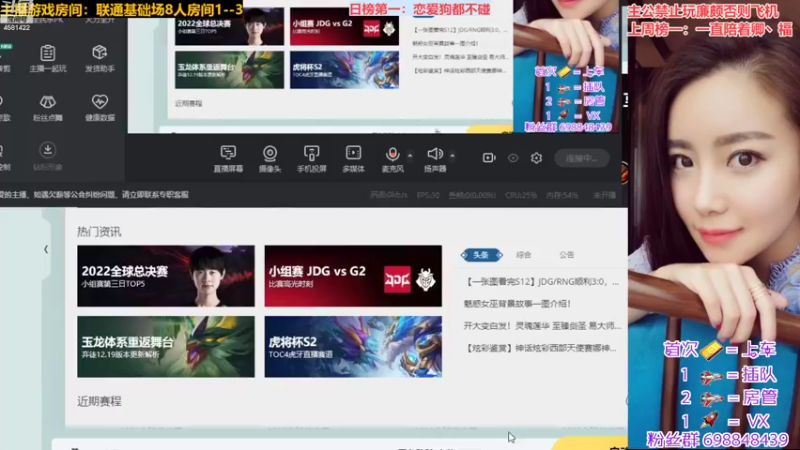The height and width of the screenshot is (450, 800).
Task: Click the 内存:54% status readout
Action: click(x=562, y=195)
